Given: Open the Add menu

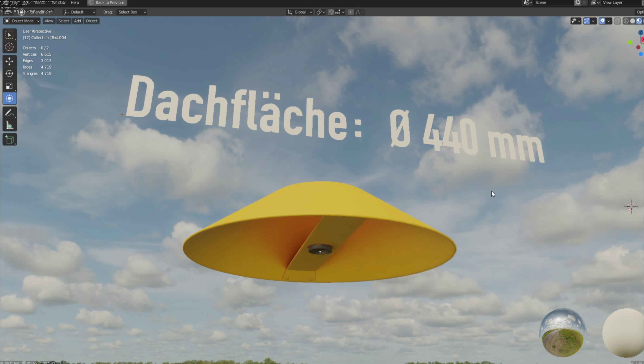Looking at the screenshot, I should pyautogui.click(x=77, y=21).
